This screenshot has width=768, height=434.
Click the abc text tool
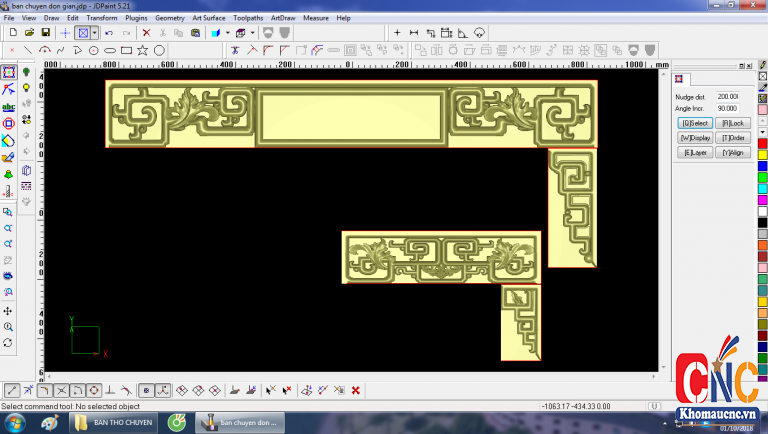8,106
